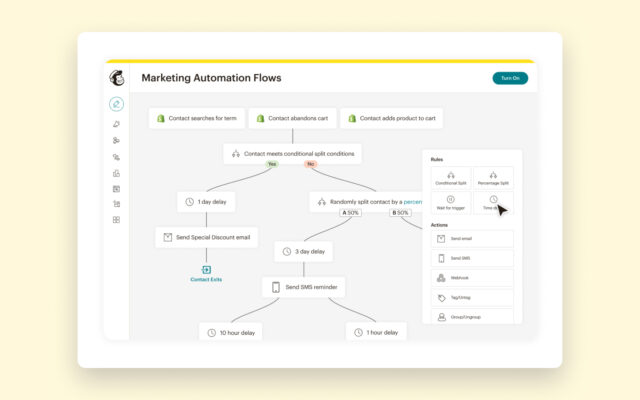The height and width of the screenshot is (400, 640).
Task: Click Shopify icon on Contact abandons cart
Action: click(260, 118)
